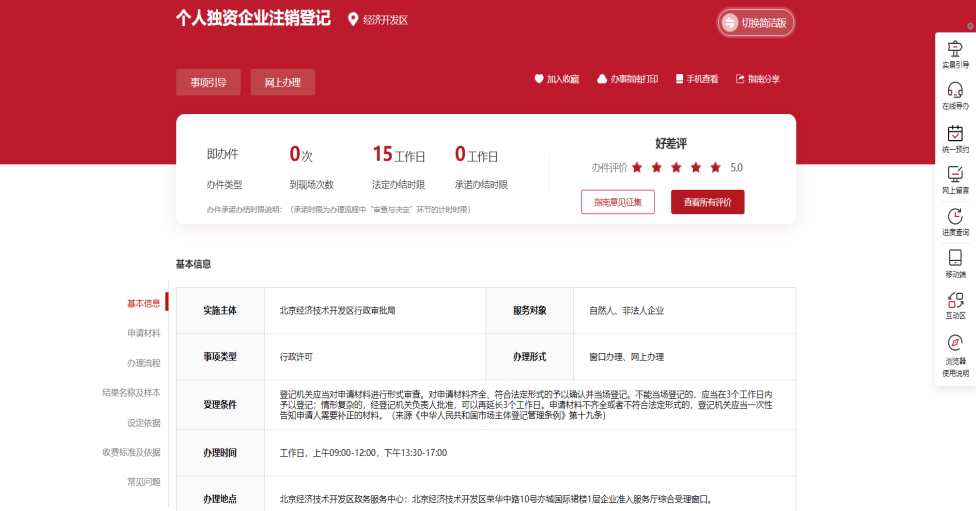The width and height of the screenshot is (976, 511).
Task: Open 统一预约 calendar icon
Action: (955, 133)
